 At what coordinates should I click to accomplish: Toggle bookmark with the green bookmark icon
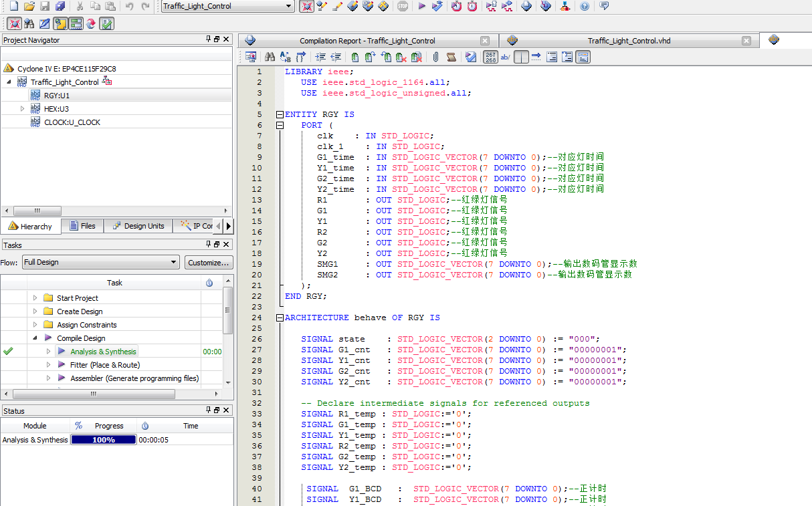click(355, 57)
